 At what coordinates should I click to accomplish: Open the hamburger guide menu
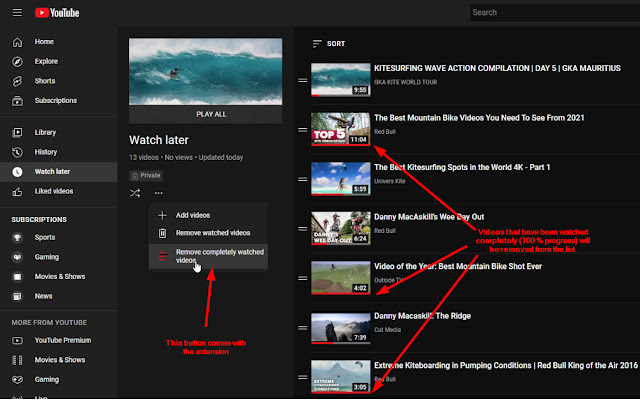coord(17,13)
